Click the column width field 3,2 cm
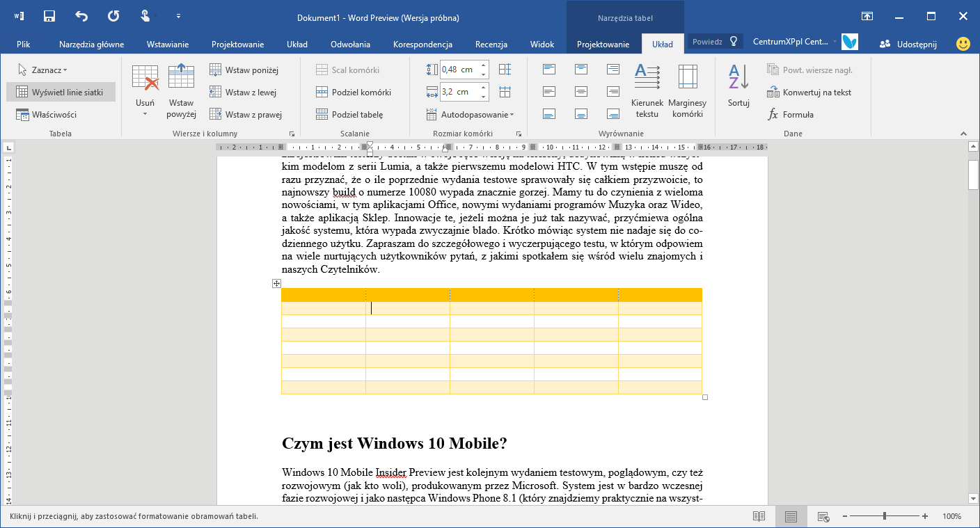Screen dimensions: 980x528 (x=459, y=92)
